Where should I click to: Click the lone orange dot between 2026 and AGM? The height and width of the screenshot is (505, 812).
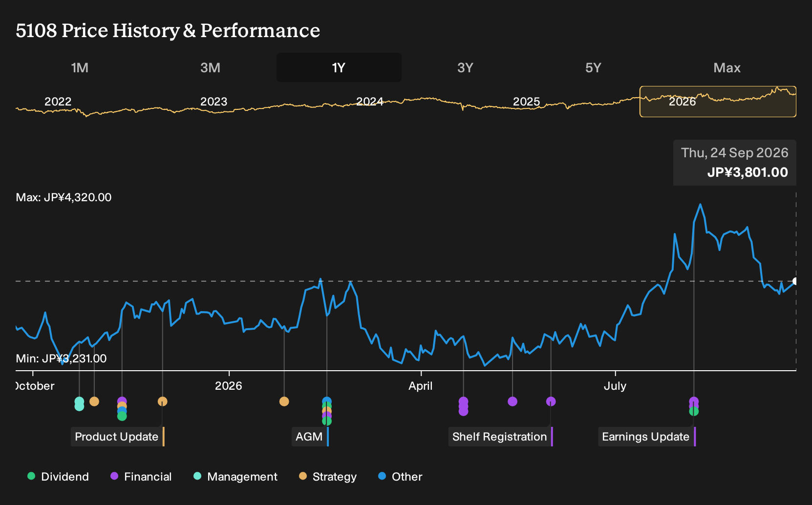284,401
